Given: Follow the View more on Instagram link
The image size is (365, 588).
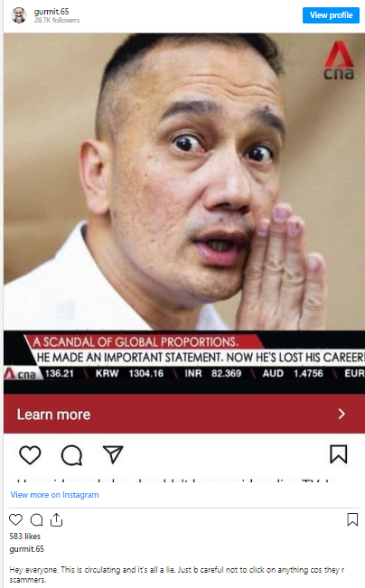Looking at the screenshot, I should [55, 495].
